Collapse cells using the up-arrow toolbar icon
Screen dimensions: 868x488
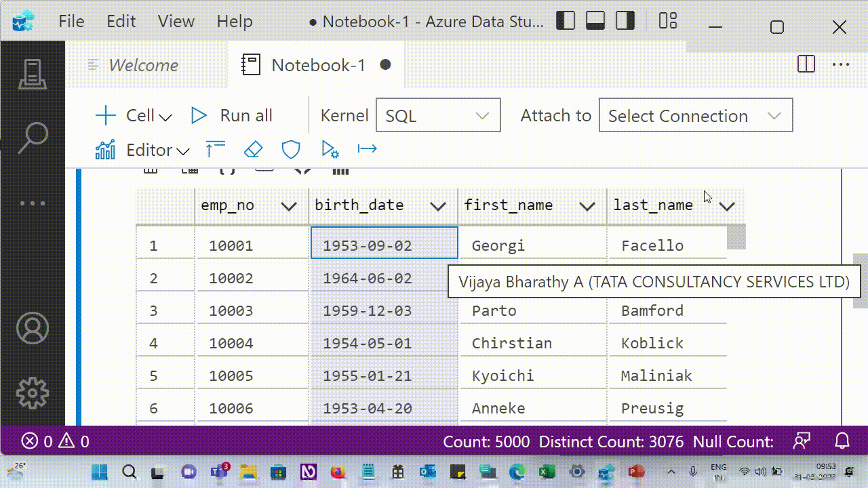215,148
